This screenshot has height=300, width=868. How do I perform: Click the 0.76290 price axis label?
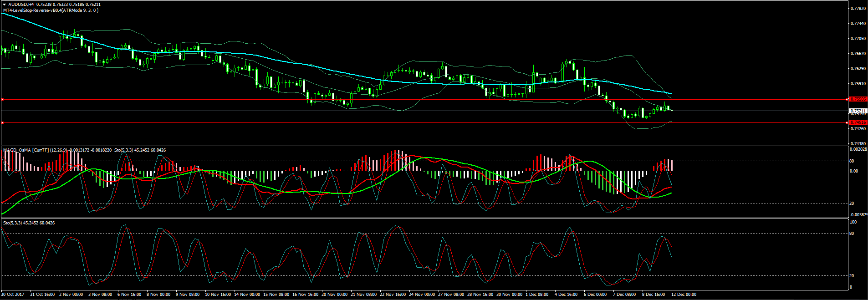pos(858,69)
